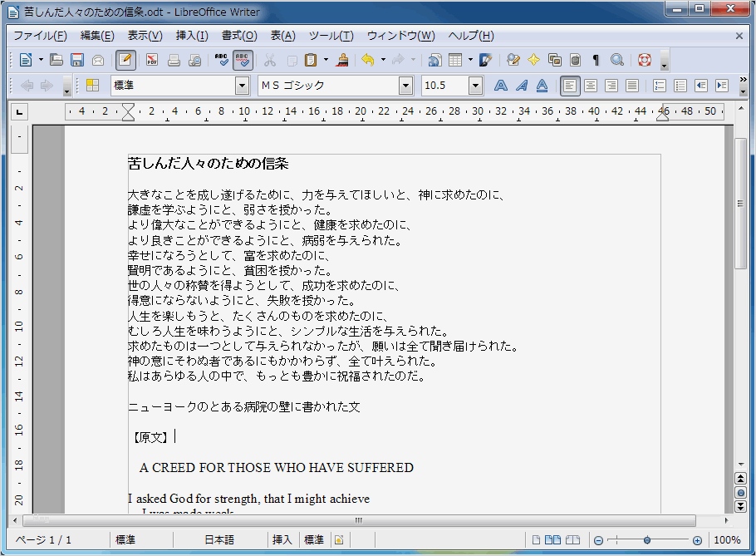Screen dimensions: 756x556
Task: Open Find & Replace
Action: point(513,61)
